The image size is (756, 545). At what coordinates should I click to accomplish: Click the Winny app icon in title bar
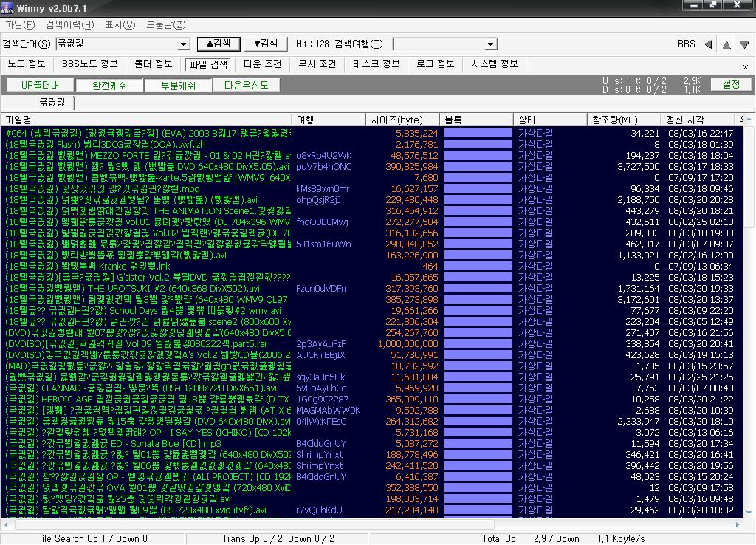[x=7, y=7]
